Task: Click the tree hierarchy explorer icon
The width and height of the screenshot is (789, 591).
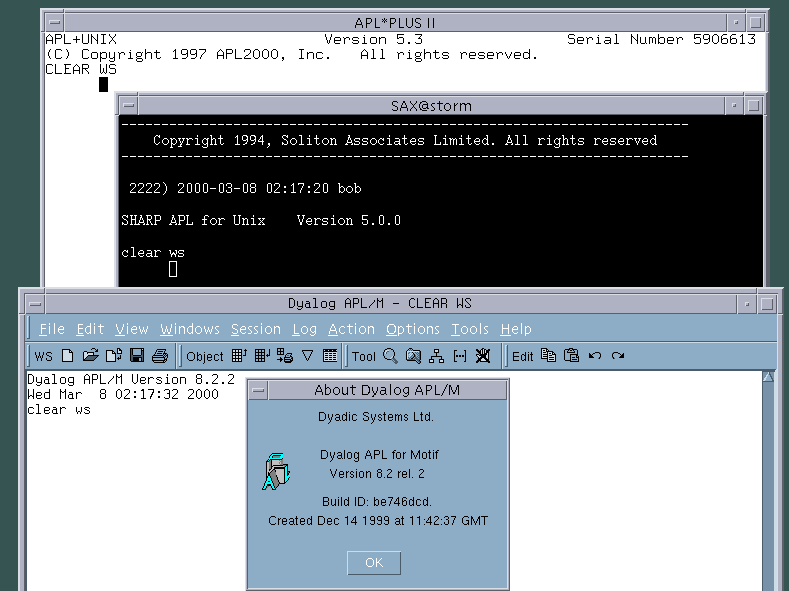Action: [436, 356]
